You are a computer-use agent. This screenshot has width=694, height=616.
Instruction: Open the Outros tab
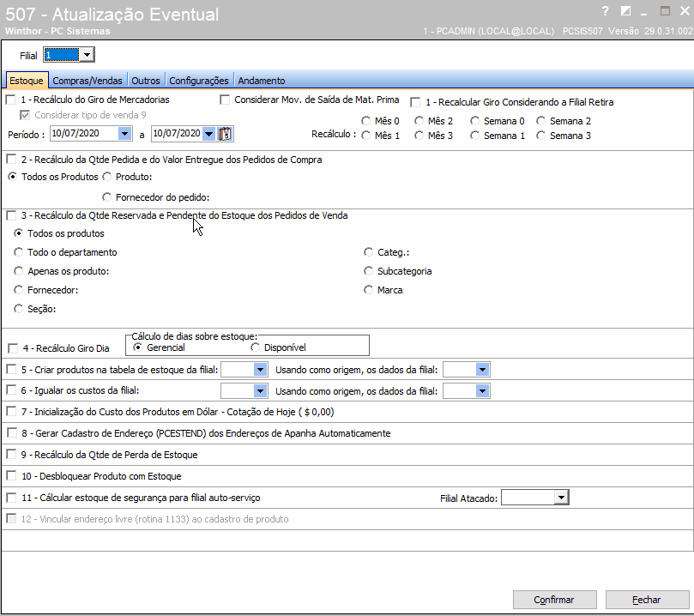146,81
